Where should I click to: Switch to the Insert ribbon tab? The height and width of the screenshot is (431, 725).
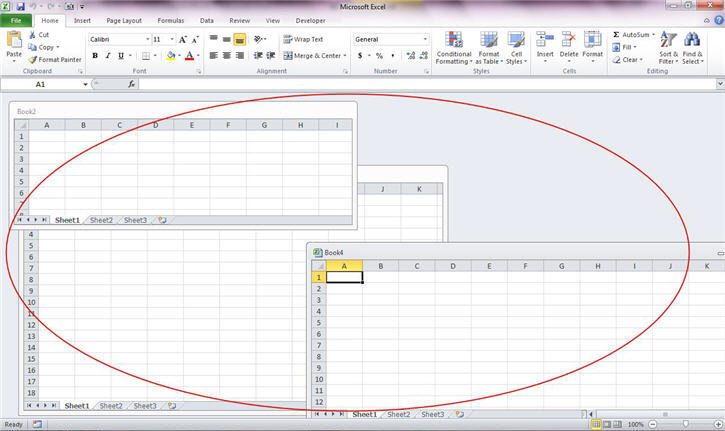click(82, 21)
